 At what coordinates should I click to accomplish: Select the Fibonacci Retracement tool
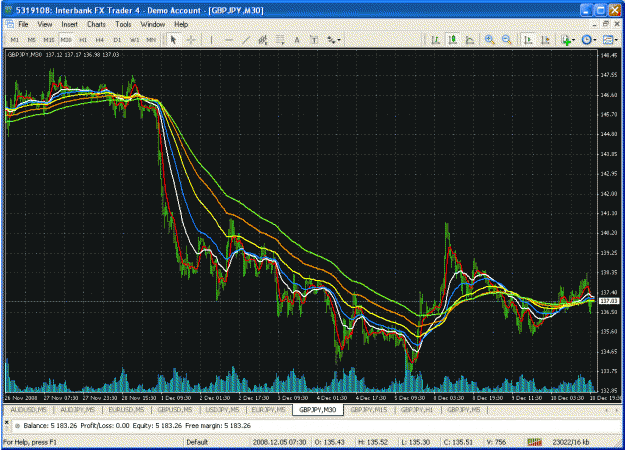[x=280, y=39]
